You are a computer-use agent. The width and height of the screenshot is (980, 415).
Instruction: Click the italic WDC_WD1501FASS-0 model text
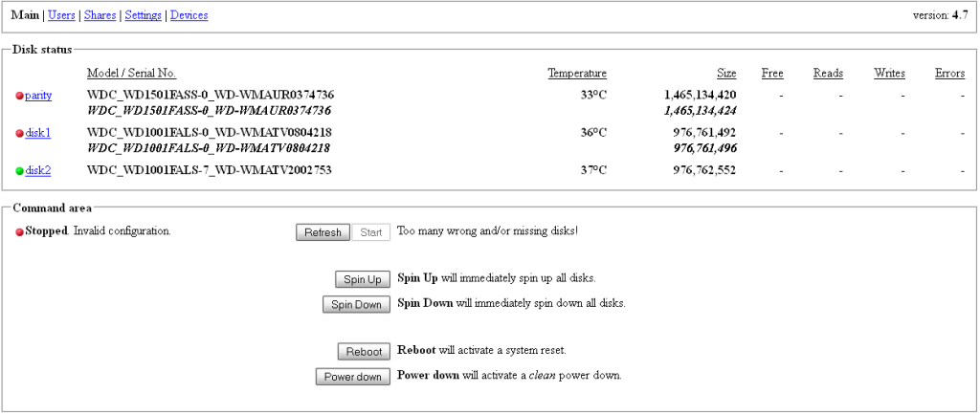pos(209,111)
